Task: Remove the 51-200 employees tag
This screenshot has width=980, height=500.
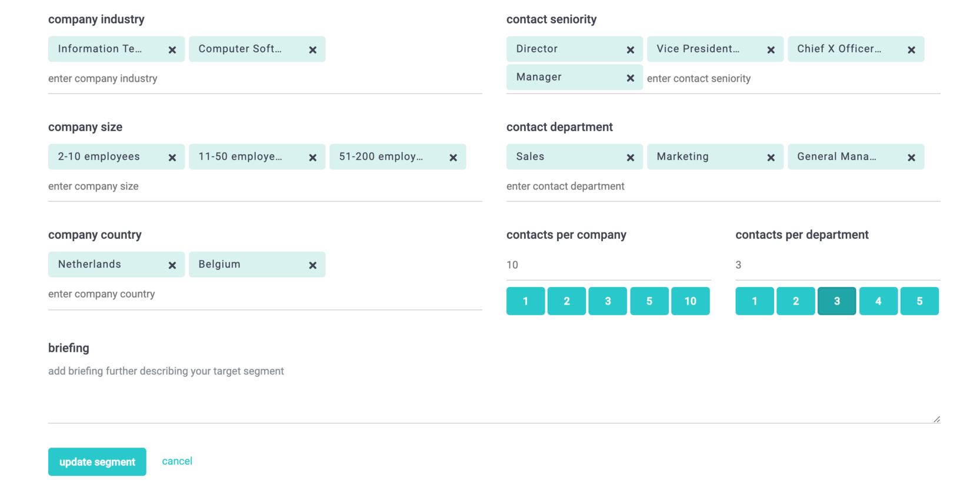Action: [453, 158]
